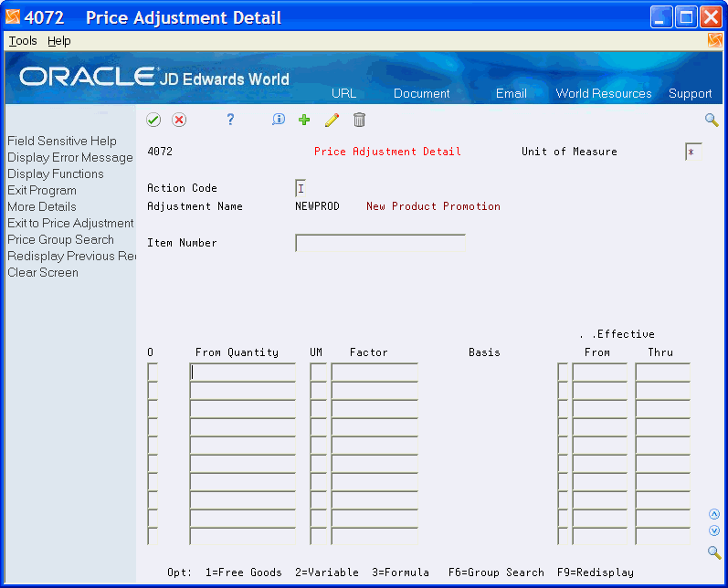
Task: Open the Help menu
Action: (x=59, y=41)
